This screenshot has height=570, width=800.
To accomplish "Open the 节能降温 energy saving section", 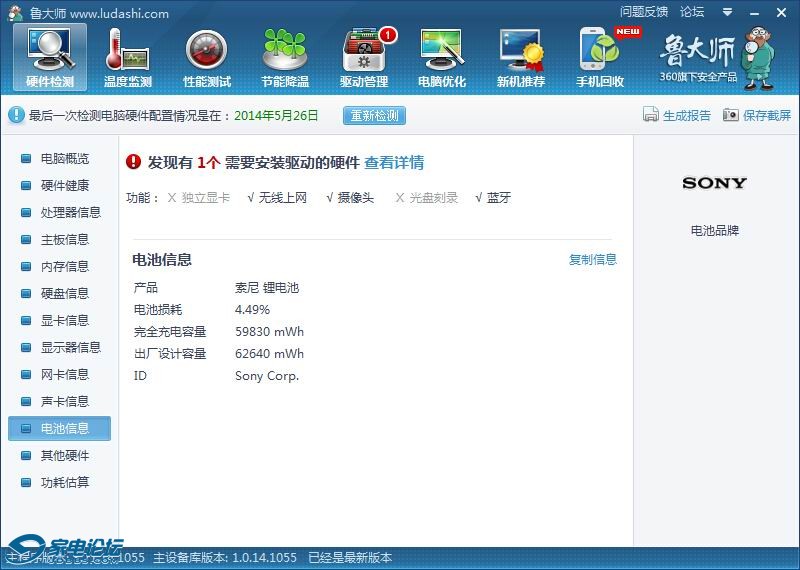I will coord(285,57).
